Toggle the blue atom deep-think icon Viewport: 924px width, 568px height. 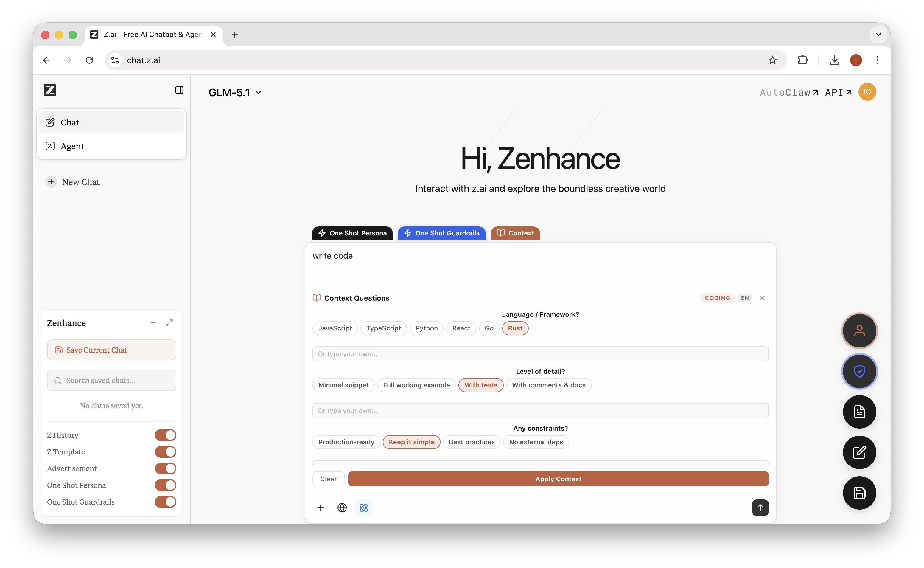pos(363,508)
